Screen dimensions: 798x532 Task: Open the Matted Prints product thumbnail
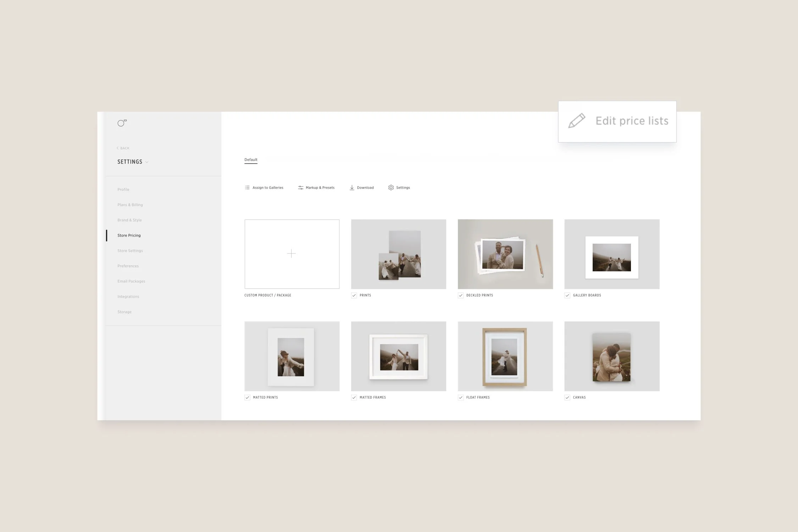[x=292, y=356]
